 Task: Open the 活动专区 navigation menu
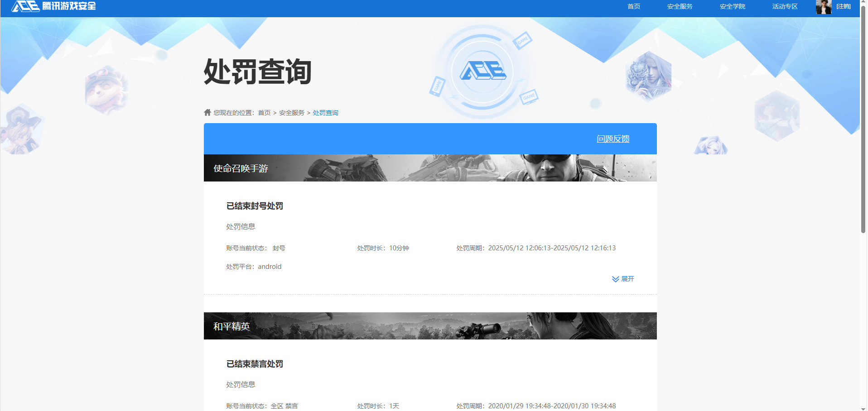(x=785, y=6)
